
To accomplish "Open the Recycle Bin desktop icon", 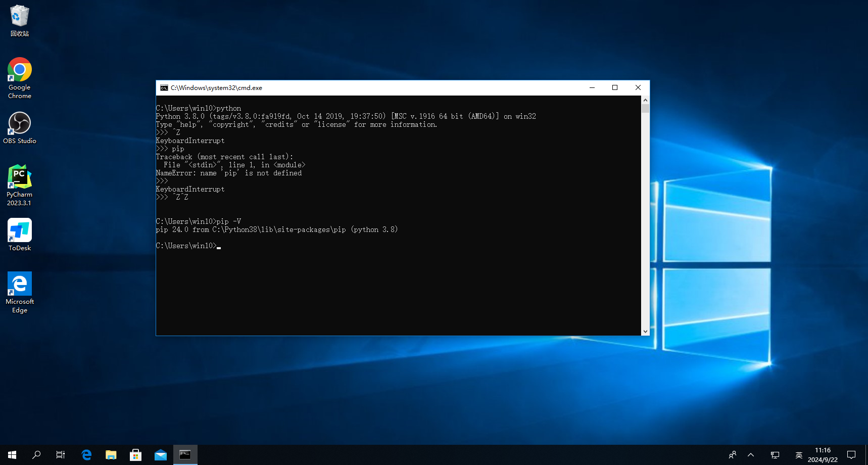I will pyautogui.click(x=20, y=21).
